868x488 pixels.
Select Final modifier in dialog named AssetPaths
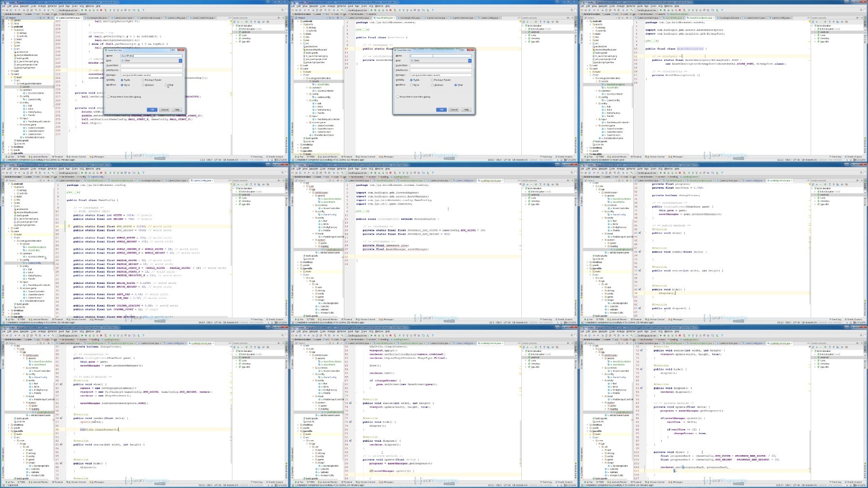(x=167, y=85)
